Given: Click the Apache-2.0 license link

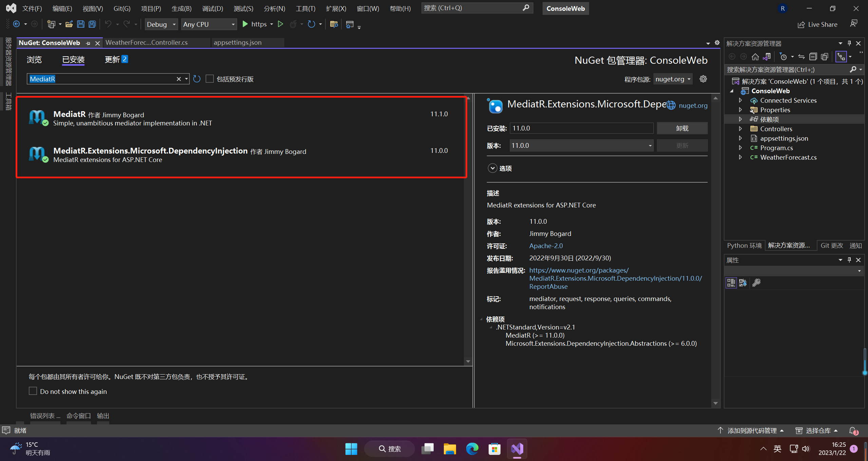Looking at the screenshot, I should click(545, 245).
